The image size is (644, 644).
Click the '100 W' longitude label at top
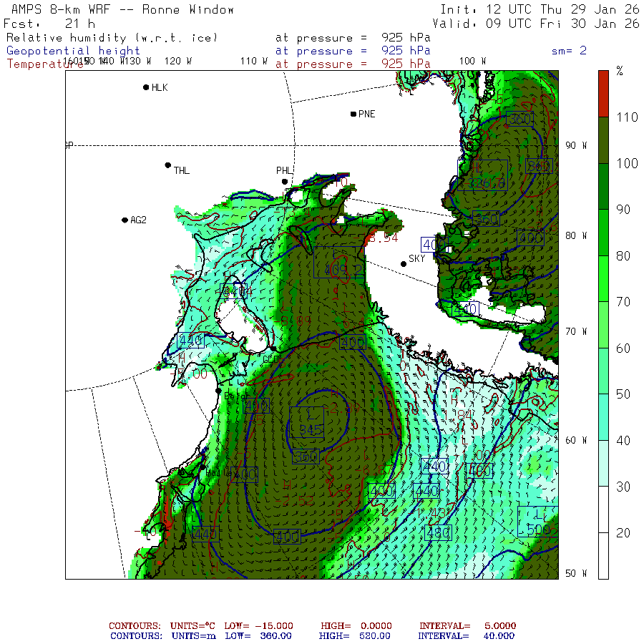(x=472, y=62)
